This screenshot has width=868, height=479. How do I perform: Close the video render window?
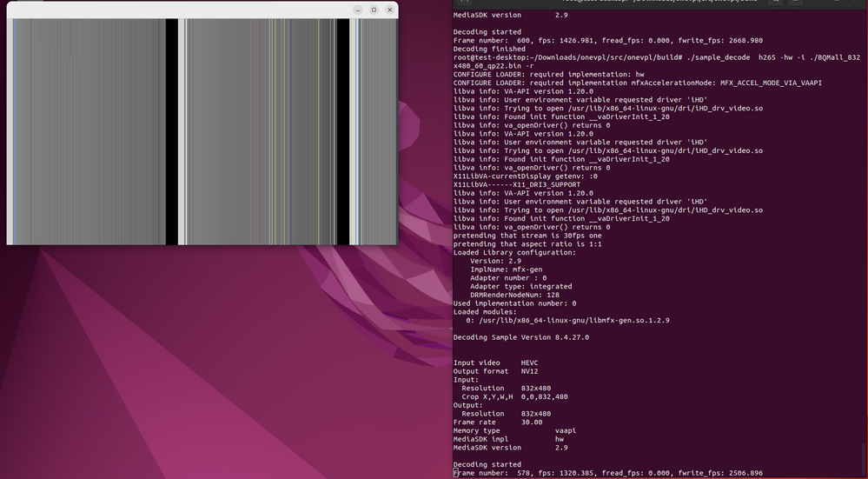[x=390, y=10]
